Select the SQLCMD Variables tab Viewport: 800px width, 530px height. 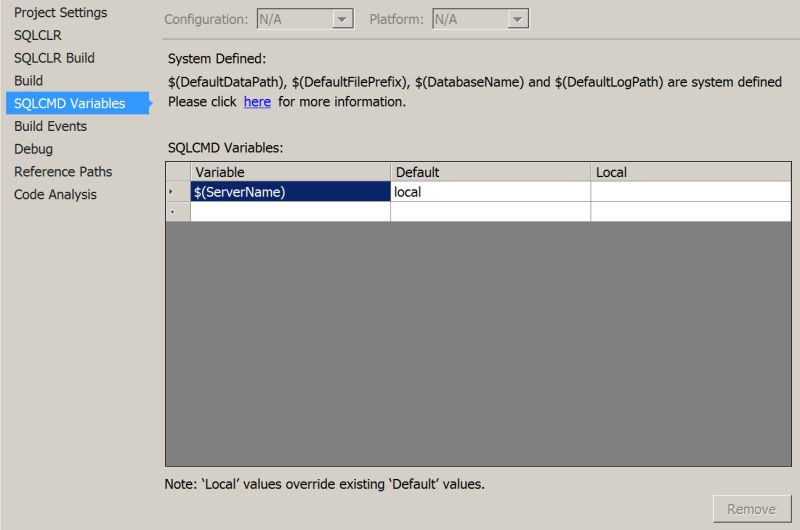[77, 103]
